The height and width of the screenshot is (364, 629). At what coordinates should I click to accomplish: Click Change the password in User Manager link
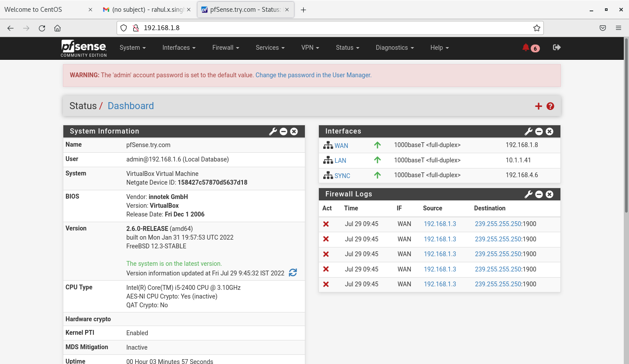[x=313, y=75]
